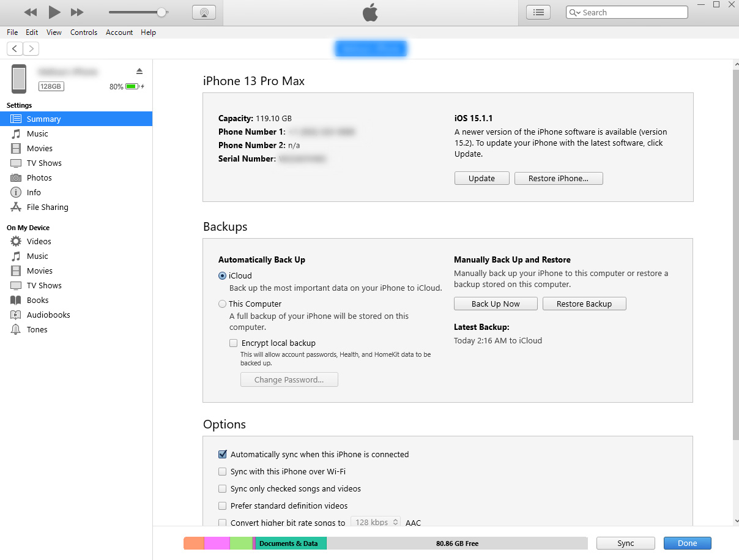Click the Restore iPhone button
739x560 pixels.
[x=559, y=179]
